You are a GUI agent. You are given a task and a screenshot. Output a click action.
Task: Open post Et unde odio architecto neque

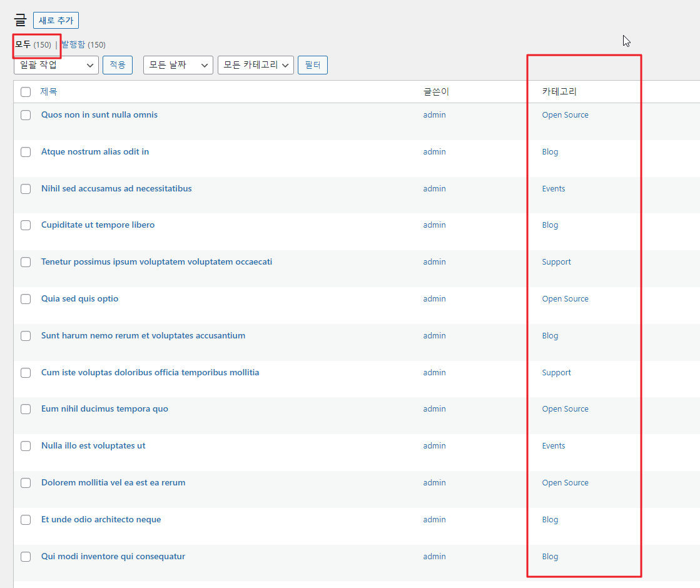coord(101,519)
